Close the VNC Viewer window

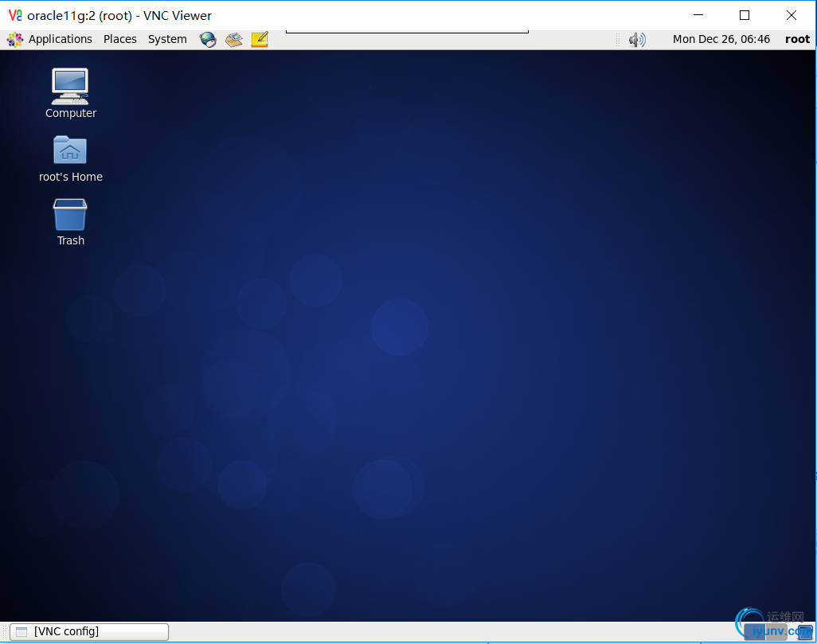pos(791,15)
